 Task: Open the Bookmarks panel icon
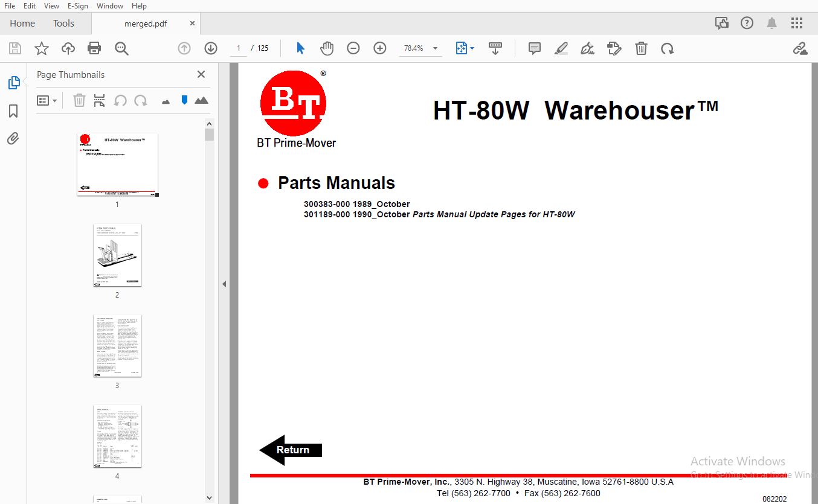click(x=13, y=111)
